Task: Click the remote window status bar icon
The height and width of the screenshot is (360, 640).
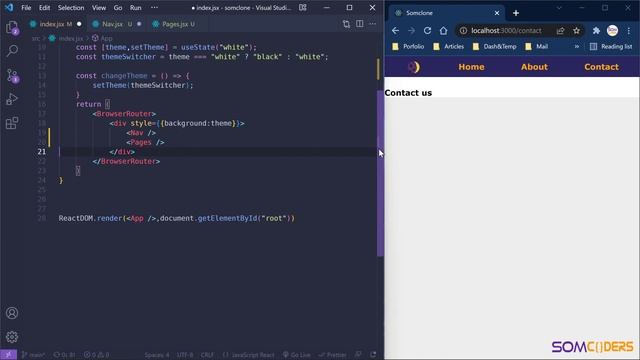Action: tap(9, 355)
